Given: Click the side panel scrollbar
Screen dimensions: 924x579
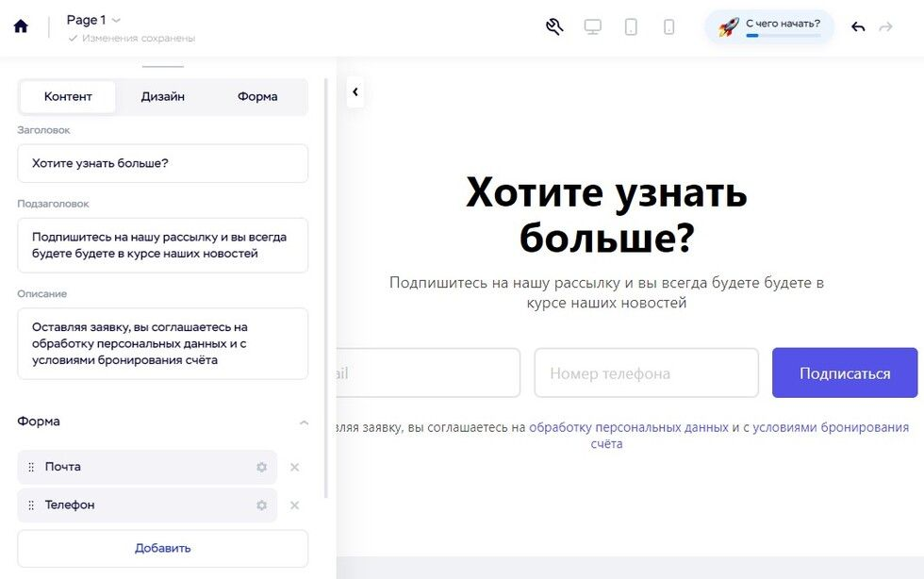Looking at the screenshot, I should click(326, 289).
